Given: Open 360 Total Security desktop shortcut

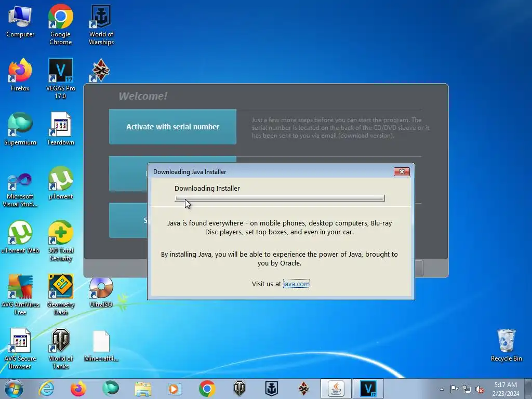Looking at the screenshot, I should 60,241.
